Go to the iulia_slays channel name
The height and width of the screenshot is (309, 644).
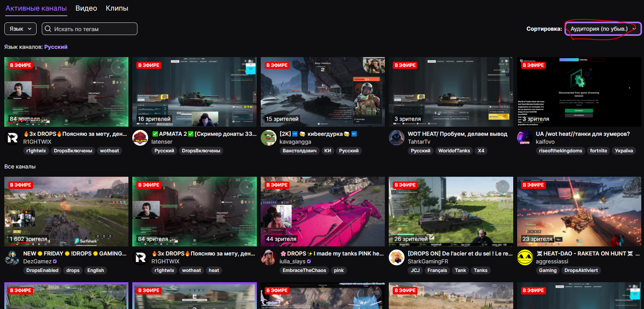click(x=293, y=261)
